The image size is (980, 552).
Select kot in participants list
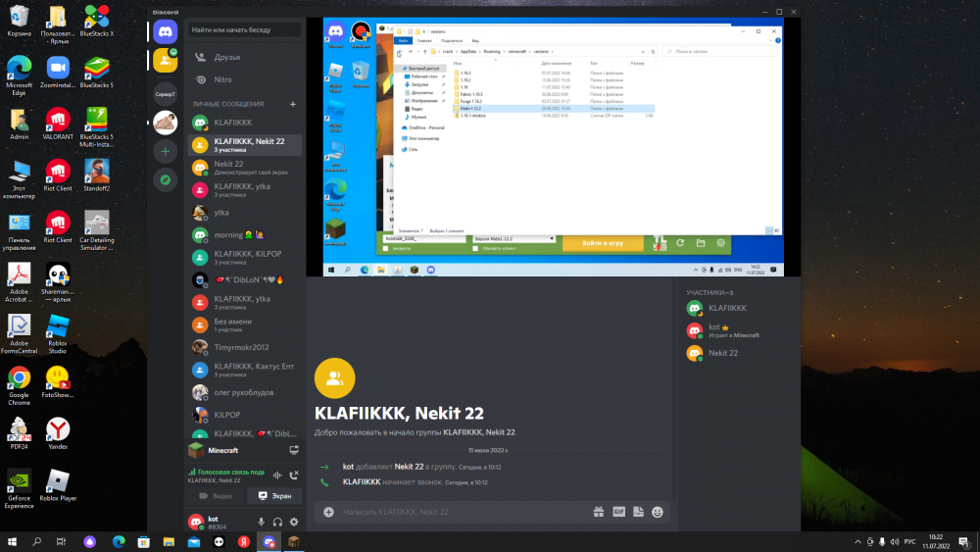coord(738,330)
